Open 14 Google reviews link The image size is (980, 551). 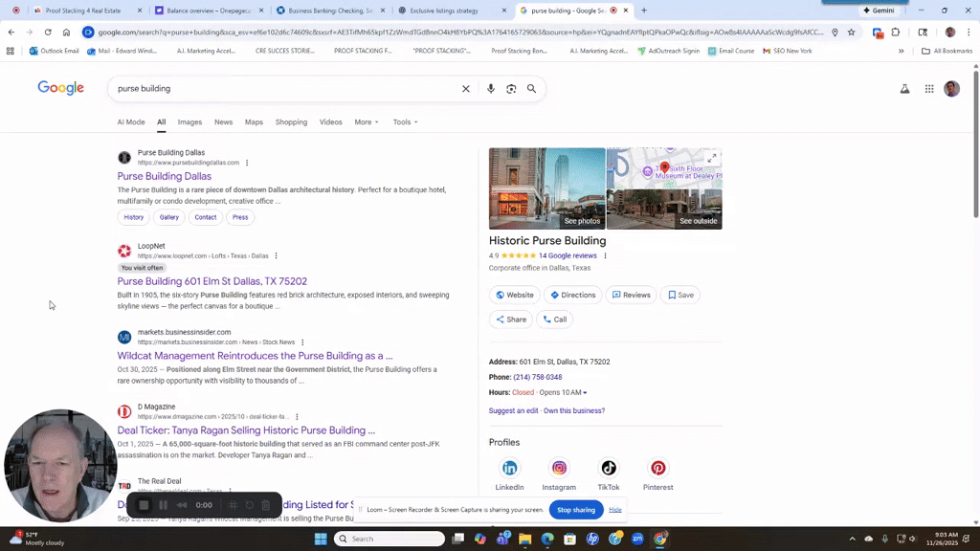568,255
